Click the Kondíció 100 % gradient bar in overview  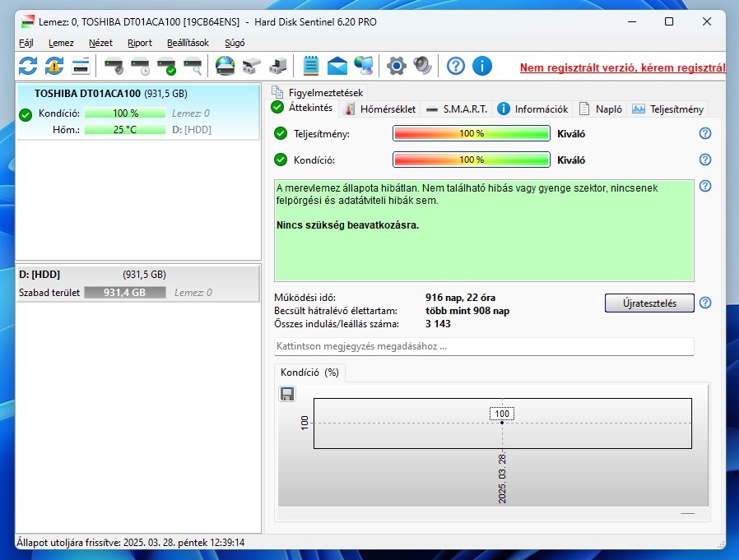pos(472,160)
